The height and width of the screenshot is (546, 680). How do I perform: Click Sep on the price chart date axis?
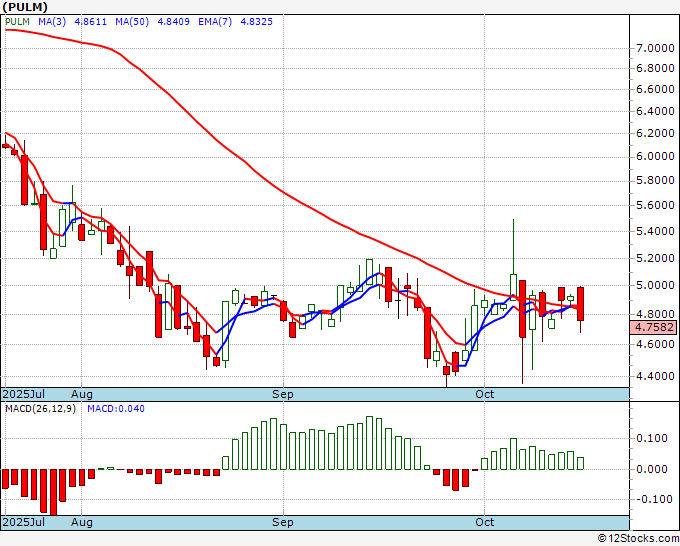click(x=283, y=394)
